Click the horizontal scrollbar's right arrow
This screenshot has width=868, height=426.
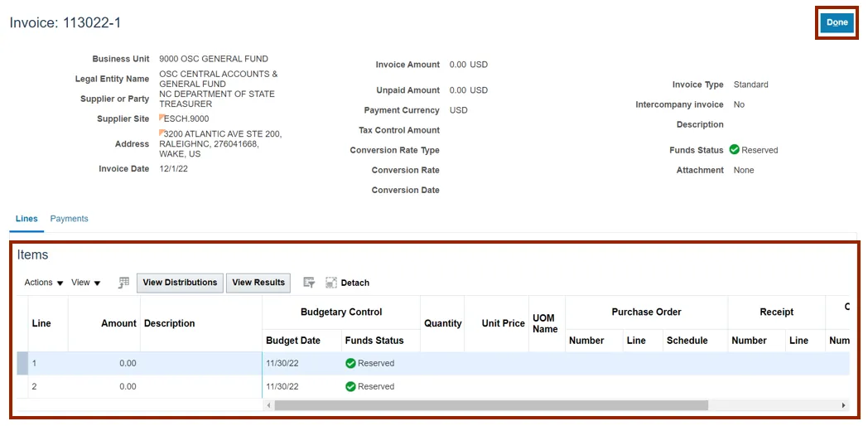tap(843, 405)
